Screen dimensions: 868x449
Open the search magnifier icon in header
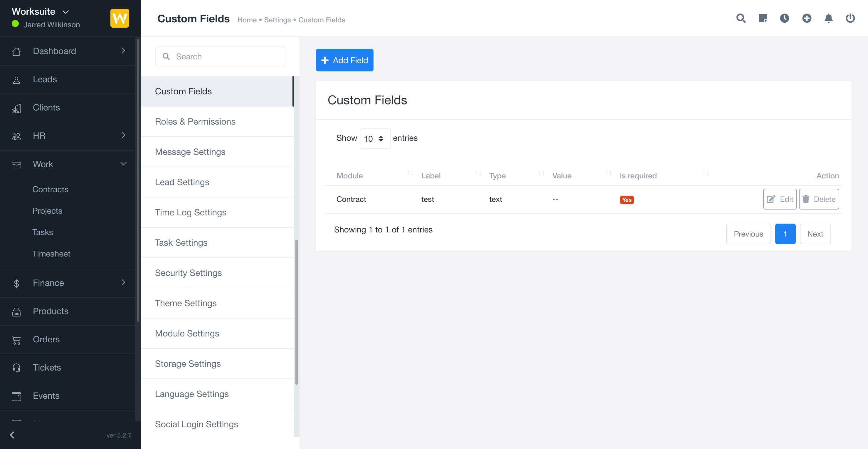pos(741,18)
